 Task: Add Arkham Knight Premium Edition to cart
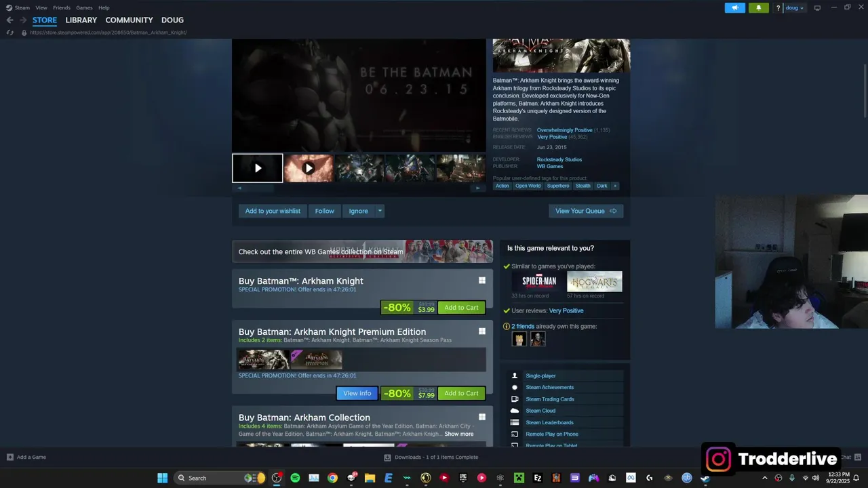pos(461,393)
